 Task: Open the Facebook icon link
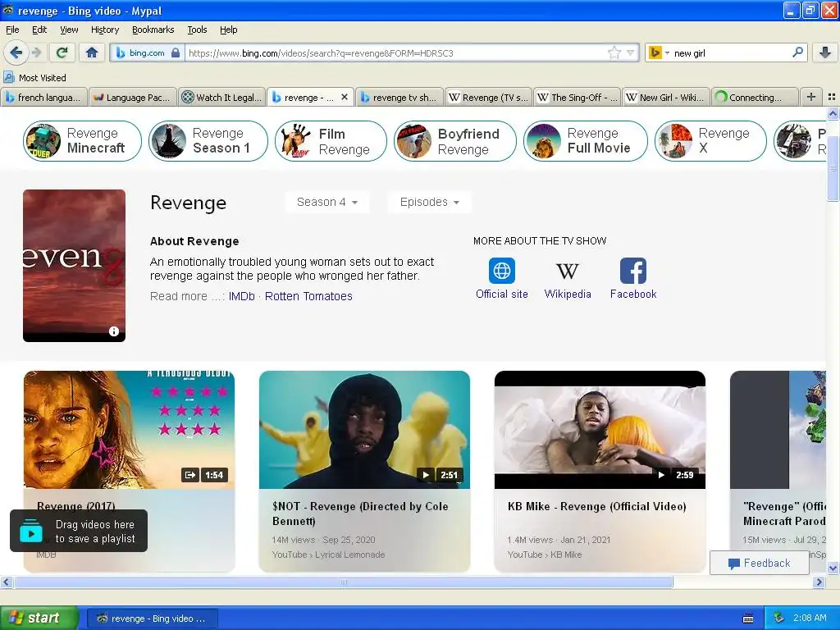point(633,271)
